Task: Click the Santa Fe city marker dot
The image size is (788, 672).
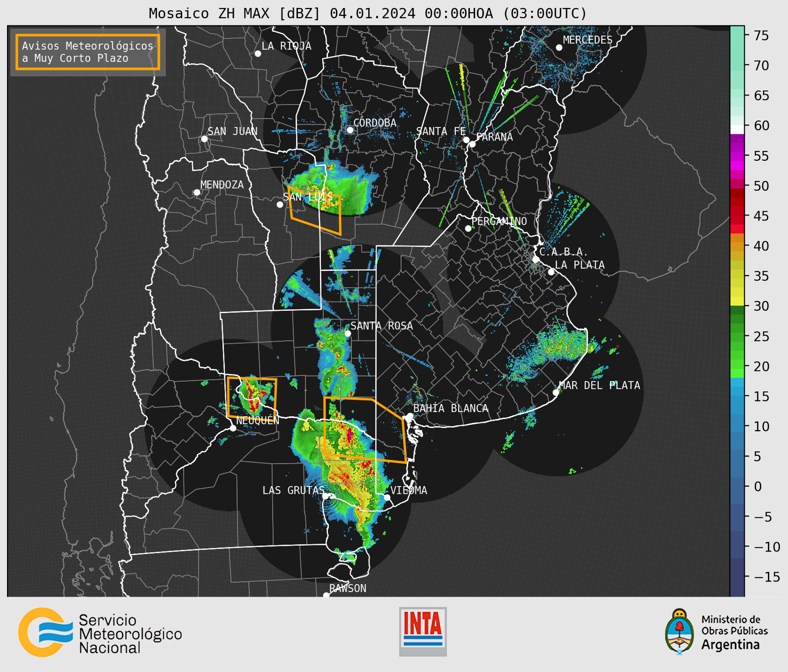Action: point(466,140)
